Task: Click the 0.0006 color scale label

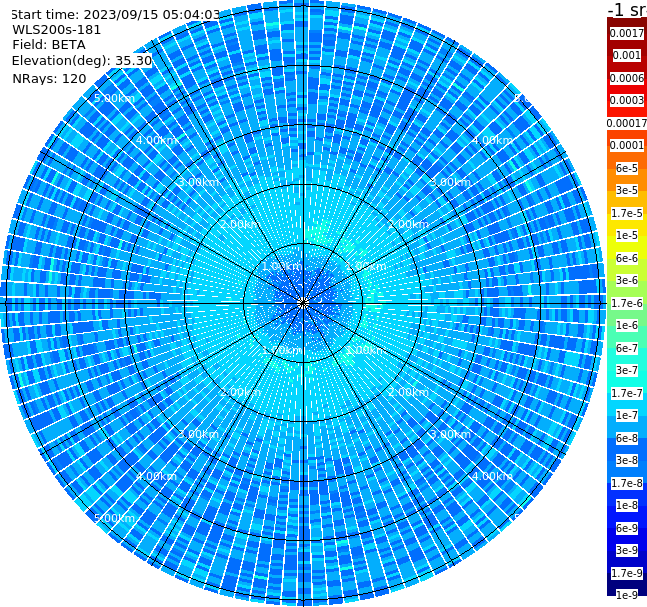Action: [627, 78]
